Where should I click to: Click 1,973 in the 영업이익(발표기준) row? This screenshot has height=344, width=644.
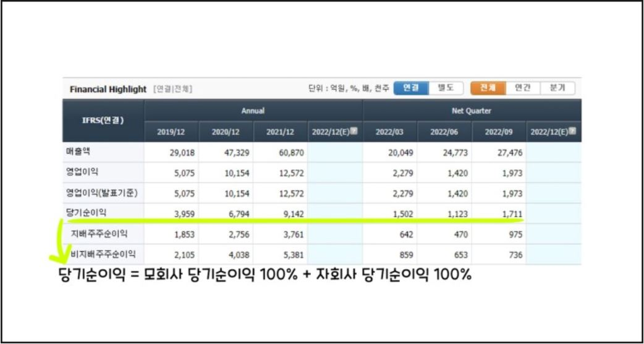pos(512,194)
